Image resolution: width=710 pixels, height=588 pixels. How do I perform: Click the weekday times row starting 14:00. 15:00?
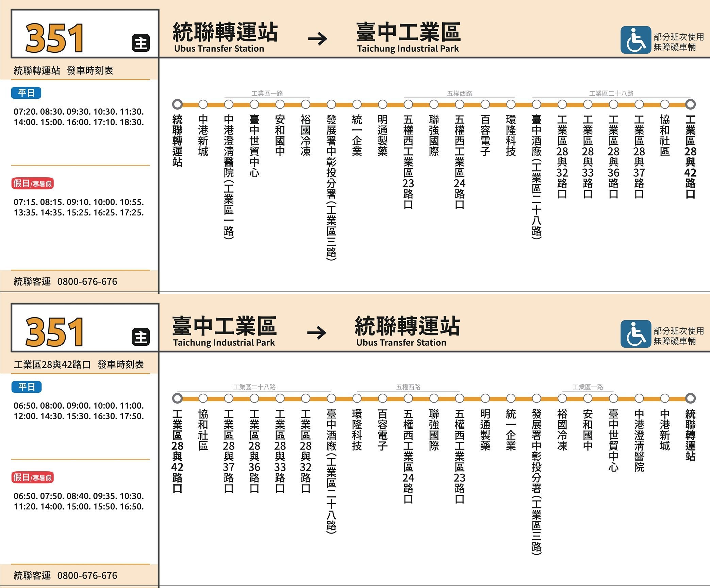pos(79,122)
